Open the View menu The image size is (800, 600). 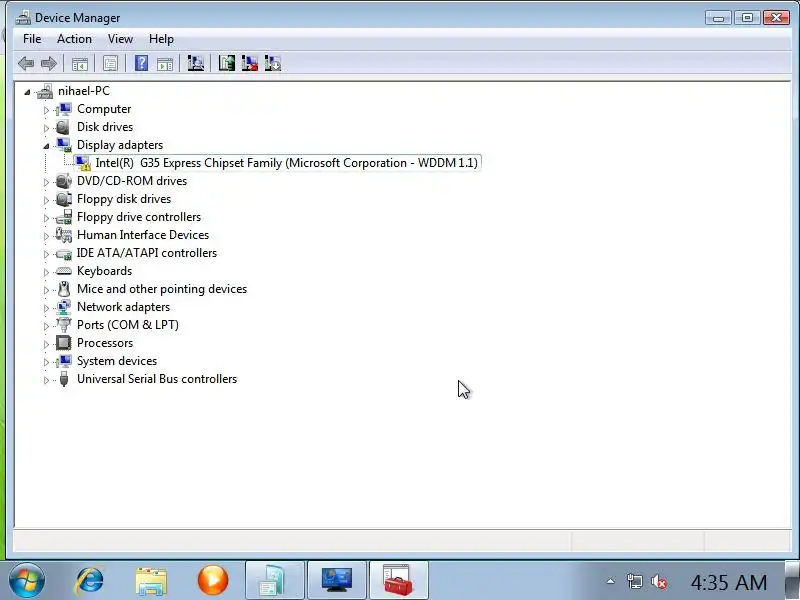click(x=120, y=39)
